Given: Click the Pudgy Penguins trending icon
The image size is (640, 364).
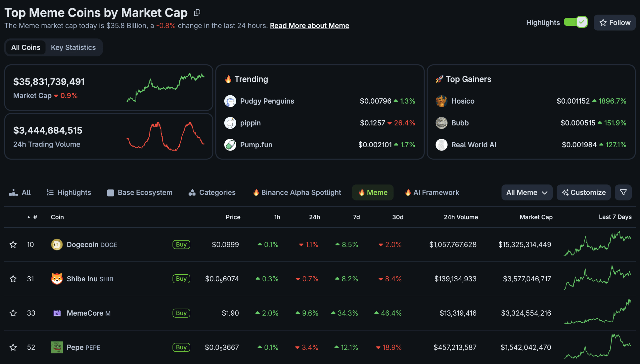Looking at the screenshot, I should [x=230, y=101].
